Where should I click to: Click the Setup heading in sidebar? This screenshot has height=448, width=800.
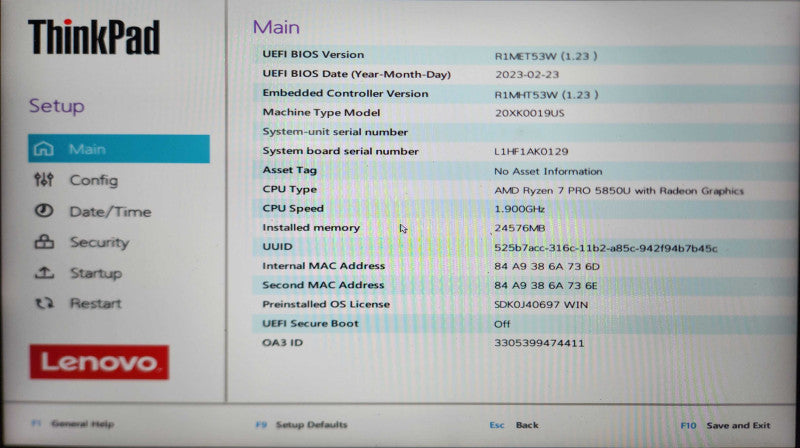click(x=57, y=107)
